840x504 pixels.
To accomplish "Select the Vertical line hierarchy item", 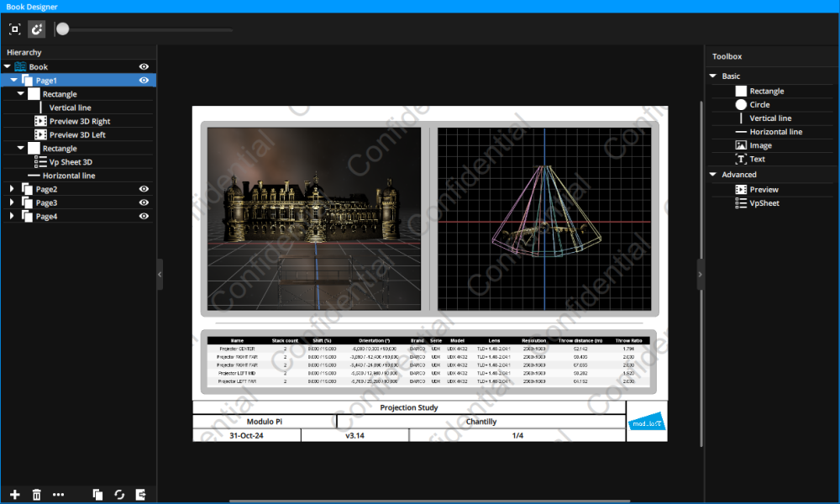I will 71,108.
